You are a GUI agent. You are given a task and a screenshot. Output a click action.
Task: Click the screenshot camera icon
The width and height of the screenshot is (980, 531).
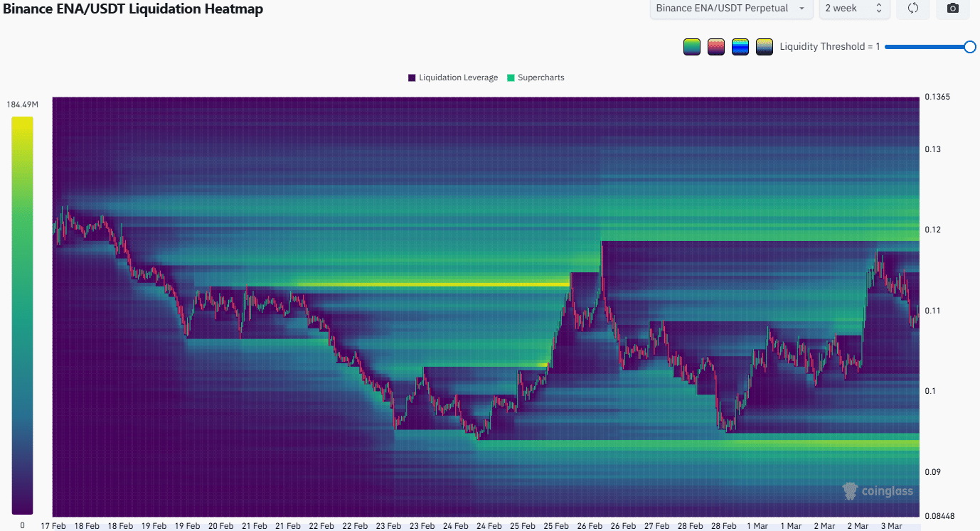[x=952, y=9]
